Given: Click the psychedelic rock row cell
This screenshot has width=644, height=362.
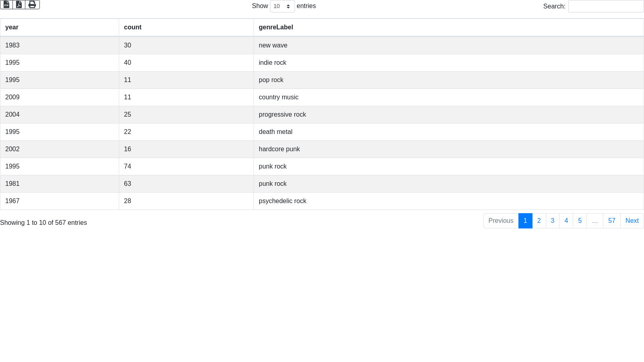Looking at the screenshot, I should (x=283, y=201).
